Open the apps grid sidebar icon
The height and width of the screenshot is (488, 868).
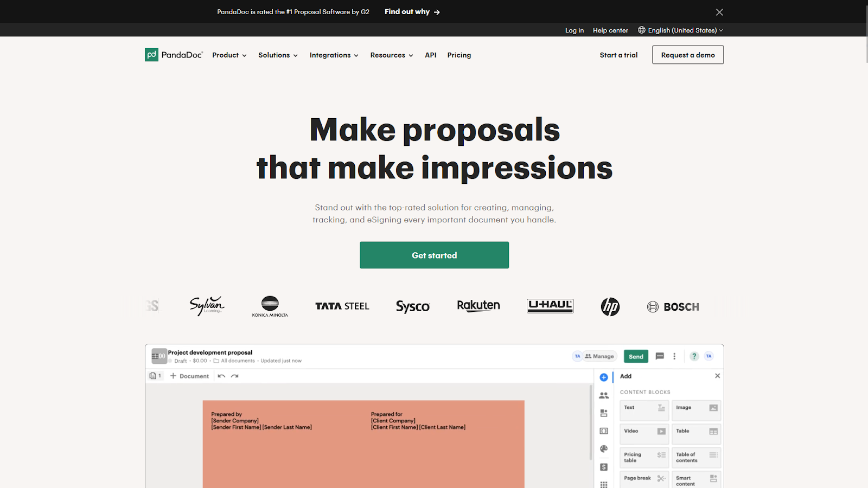coord(604,484)
